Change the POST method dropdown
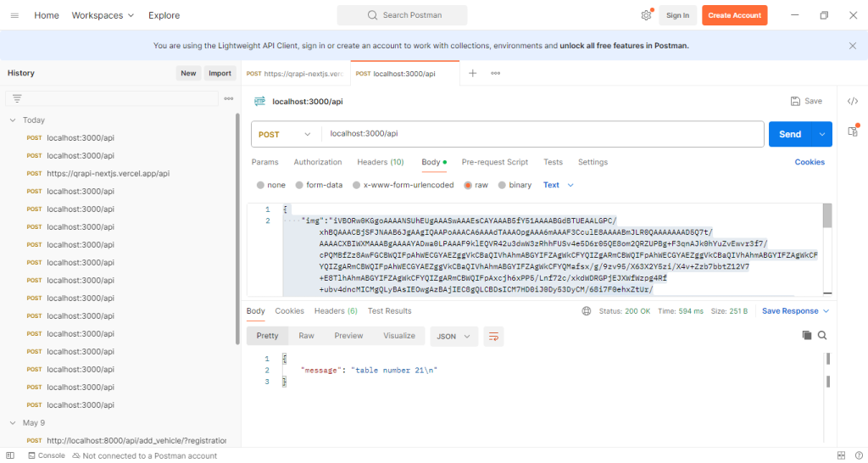The height and width of the screenshot is (463, 868). (285, 135)
